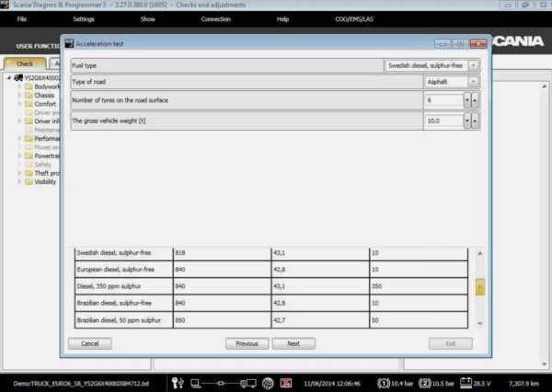The height and width of the screenshot is (392, 552).
Task: Click the battery voltage icon
Action: (466, 383)
